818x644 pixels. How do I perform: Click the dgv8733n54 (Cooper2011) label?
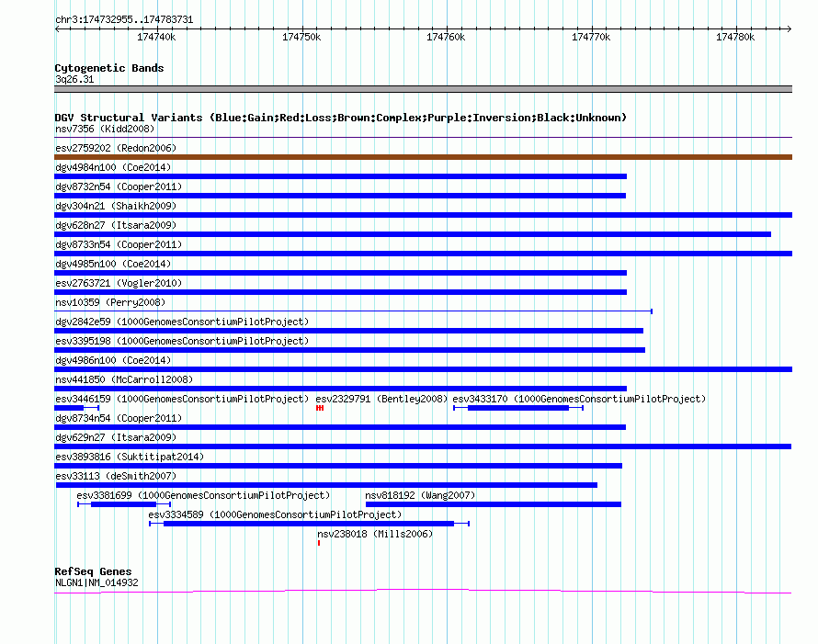coord(119,244)
